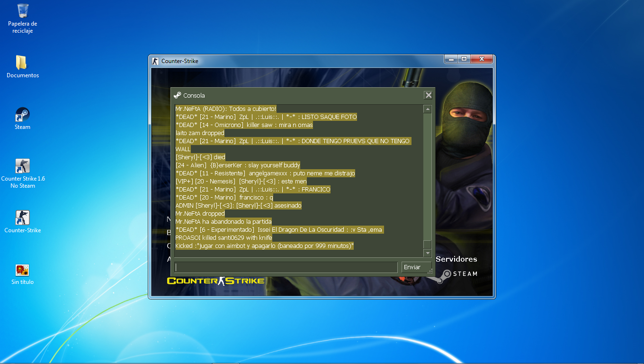Click the console scrollbar thumb
The width and height of the screenshot is (644, 364).
pos(428,244)
